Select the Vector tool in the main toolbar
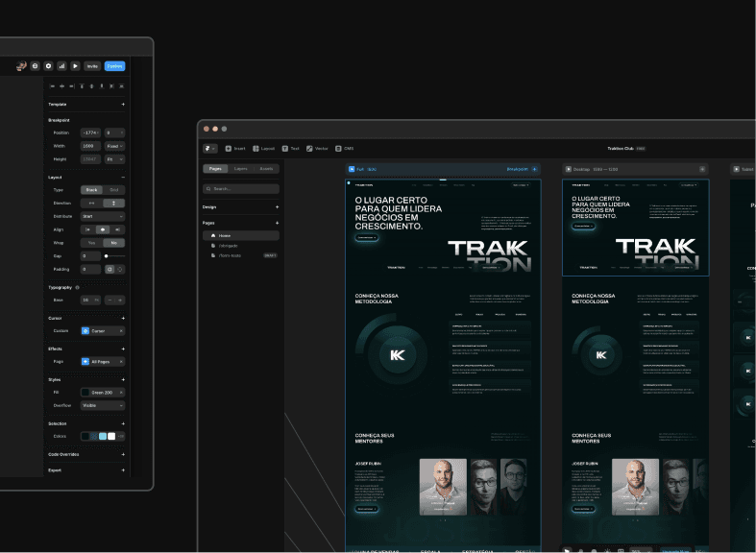756x553 pixels. 317,149
